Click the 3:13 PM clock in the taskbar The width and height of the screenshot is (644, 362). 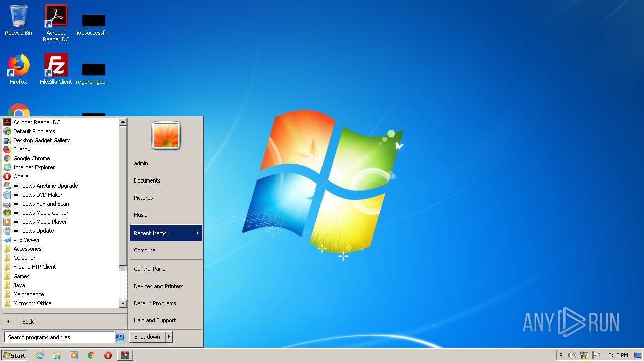[618, 355]
